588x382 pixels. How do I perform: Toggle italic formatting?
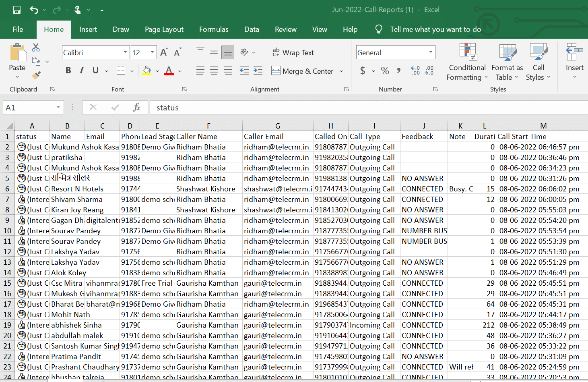point(81,70)
